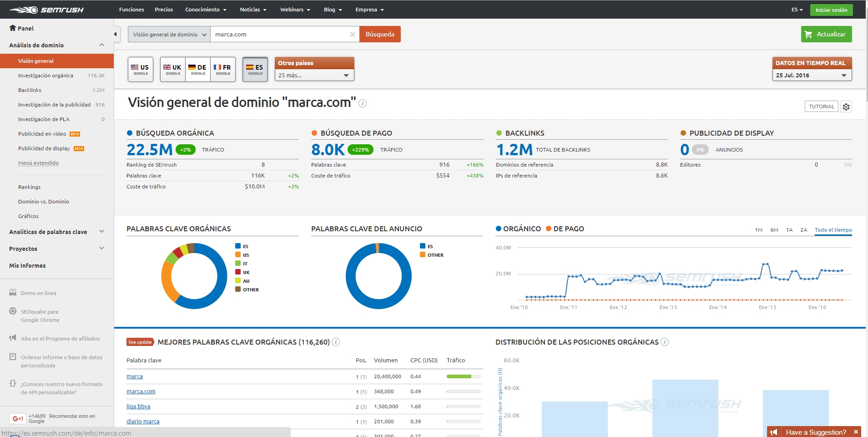868x437 pixels.
Task: Click Iniciar sesión button
Action: 831,10
